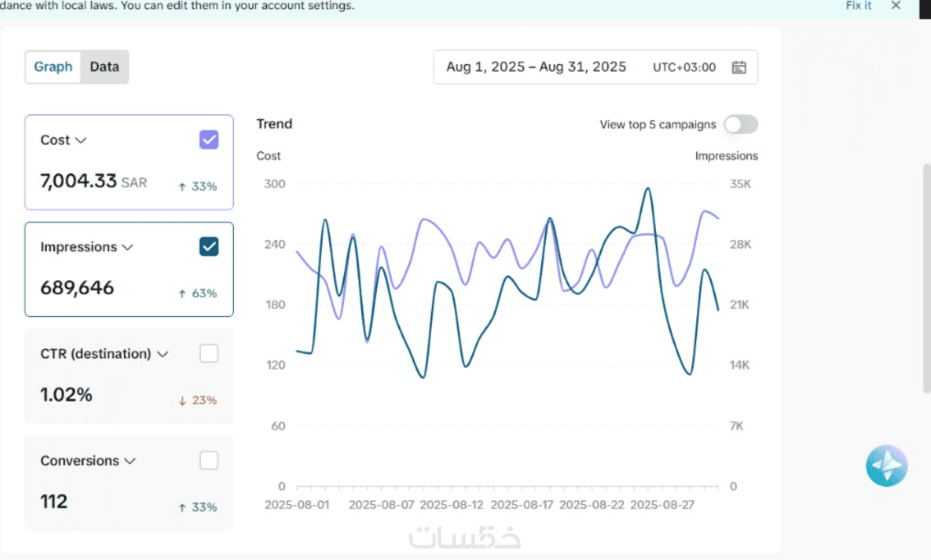Check the Conversions metric checkbox

[209, 460]
